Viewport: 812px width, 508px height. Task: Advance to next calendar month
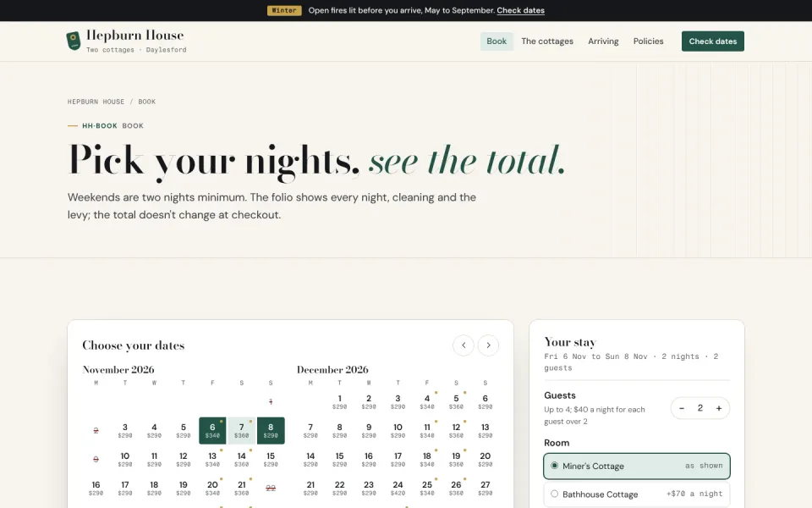click(488, 345)
